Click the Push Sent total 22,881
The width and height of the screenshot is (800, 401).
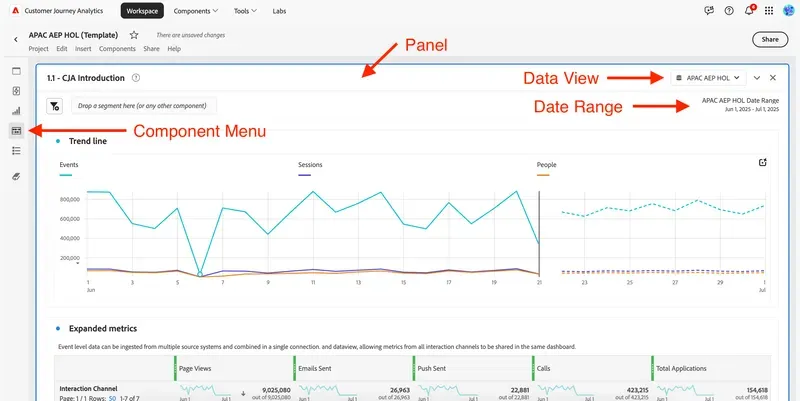pos(519,390)
